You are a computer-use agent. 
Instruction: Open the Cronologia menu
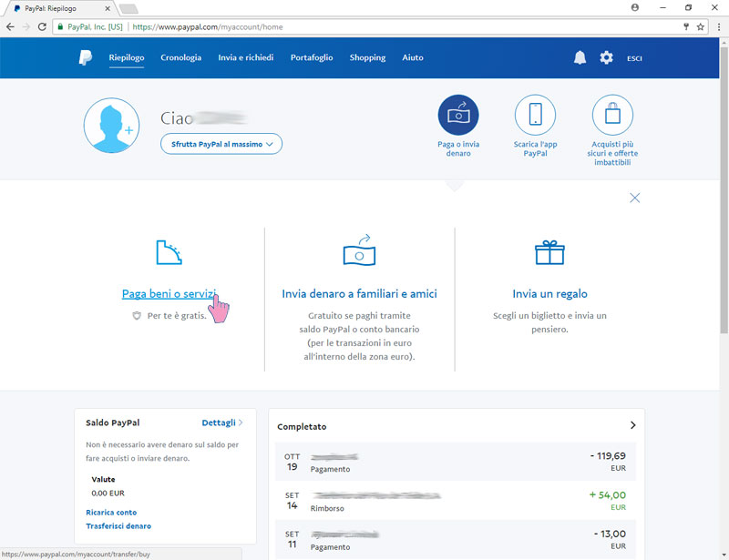pos(180,57)
